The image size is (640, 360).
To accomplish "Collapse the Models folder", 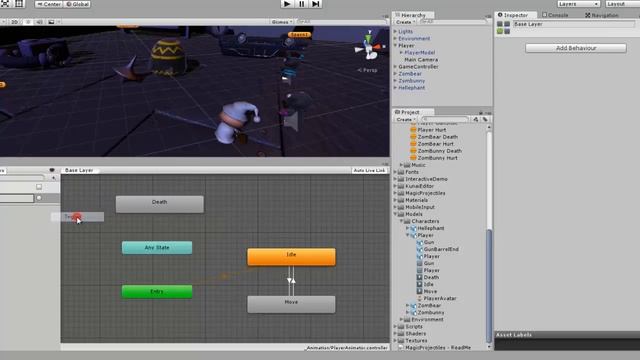I will pos(395,214).
